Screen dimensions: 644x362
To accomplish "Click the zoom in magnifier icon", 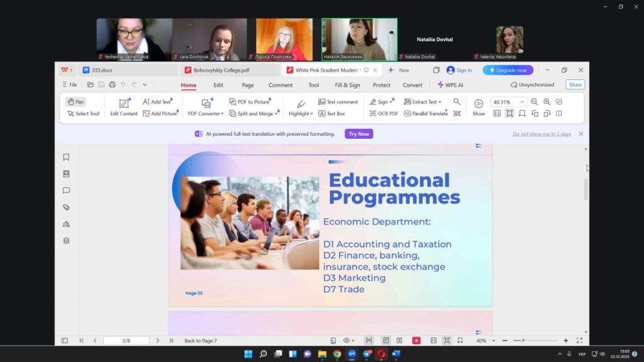I will [547, 102].
